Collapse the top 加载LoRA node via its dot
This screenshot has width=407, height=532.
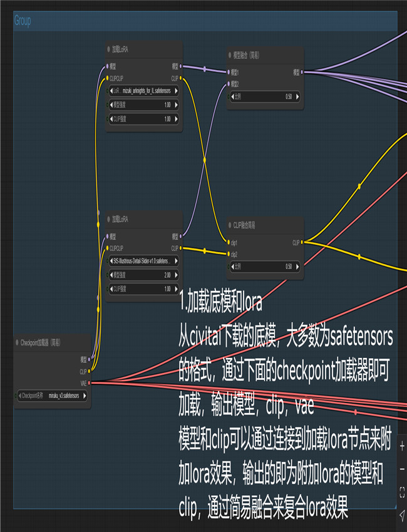point(108,49)
